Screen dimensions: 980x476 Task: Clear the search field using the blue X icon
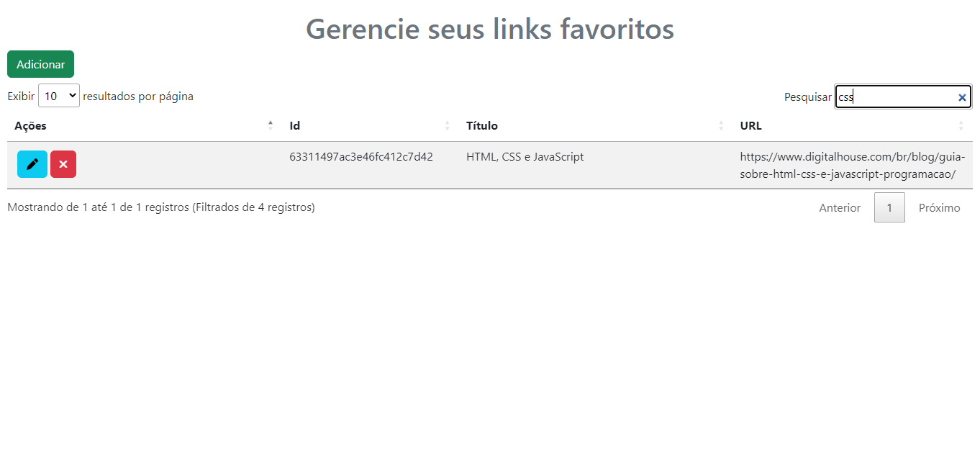click(x=962, y=96)
